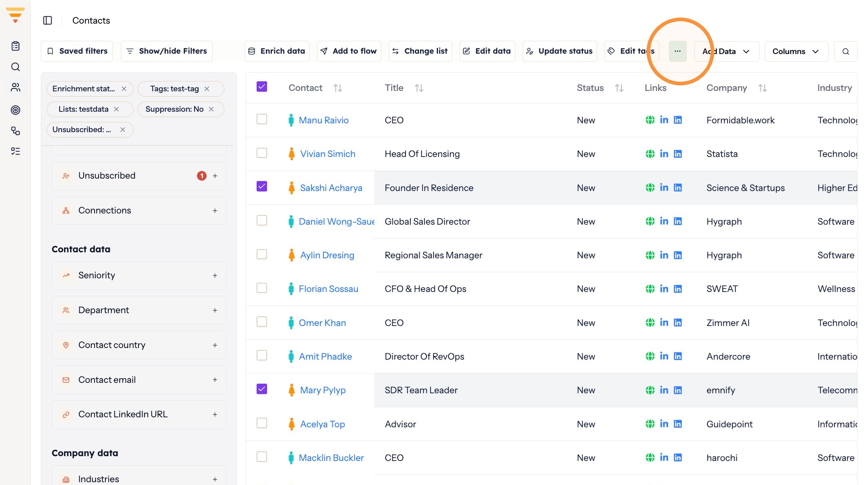Remove the Tags: test-tag filter chip
Viewport: 868px width, 485px height.
click(x=207, y=89)
